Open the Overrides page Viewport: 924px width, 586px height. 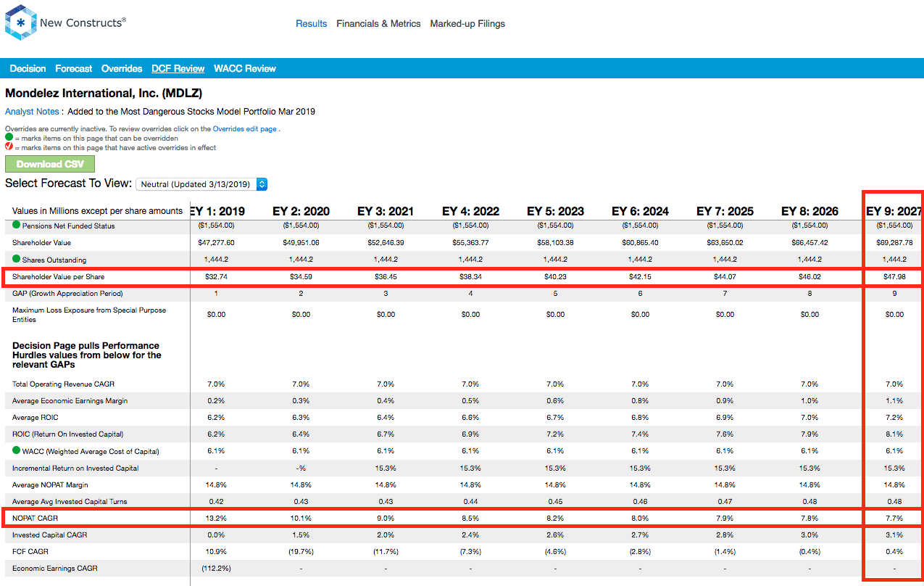pos(122,68)
